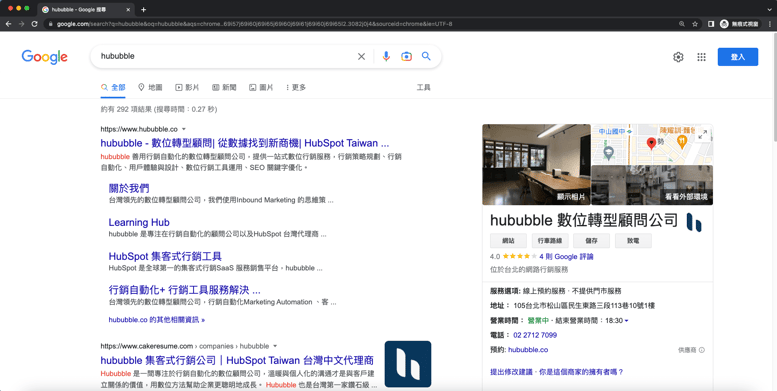This screenshot has width=777, height=391.
Task: Open zoom magnifier in address bar
Action: [682, 24]
